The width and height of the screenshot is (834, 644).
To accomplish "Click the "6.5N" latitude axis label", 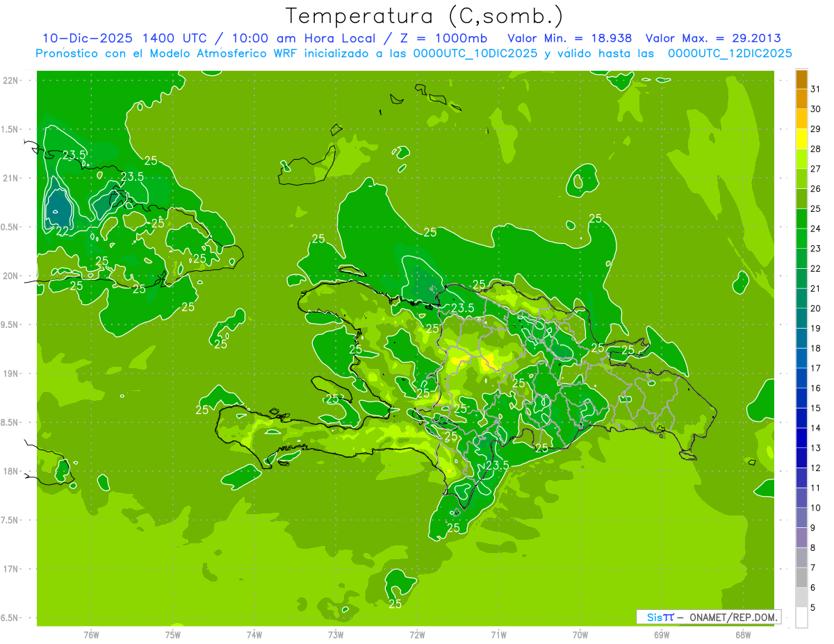I will [10, 618].
